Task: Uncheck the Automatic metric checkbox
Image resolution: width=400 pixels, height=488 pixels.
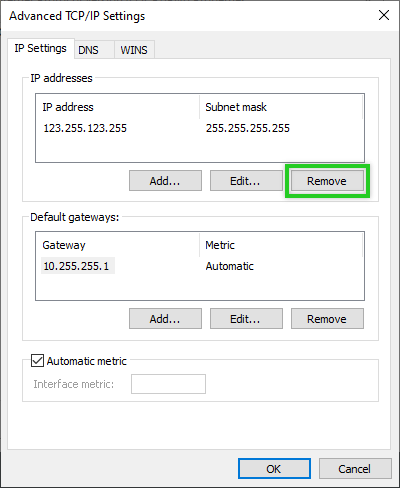Action: [x=37, y=361]
